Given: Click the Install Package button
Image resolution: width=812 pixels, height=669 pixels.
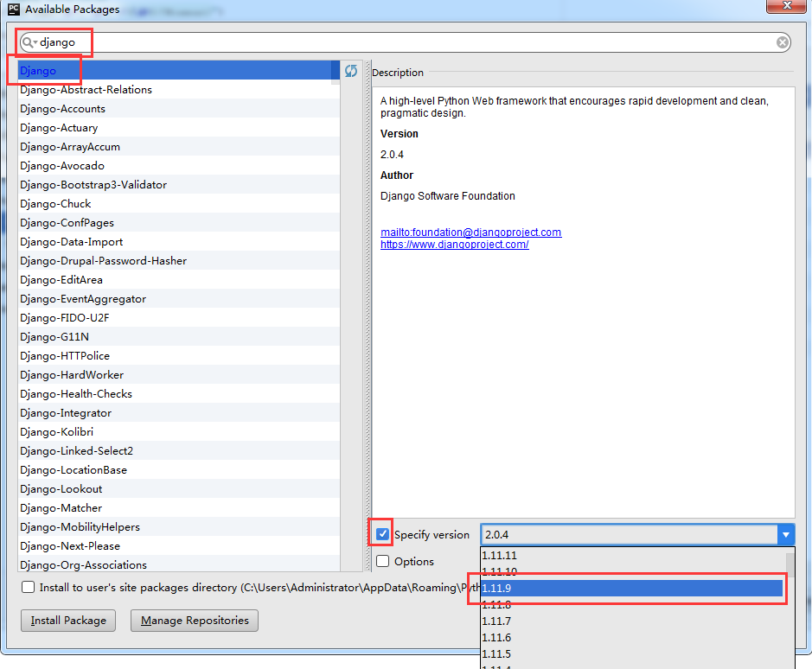Looking at the screenshot, I should click(x=68, y=621).
